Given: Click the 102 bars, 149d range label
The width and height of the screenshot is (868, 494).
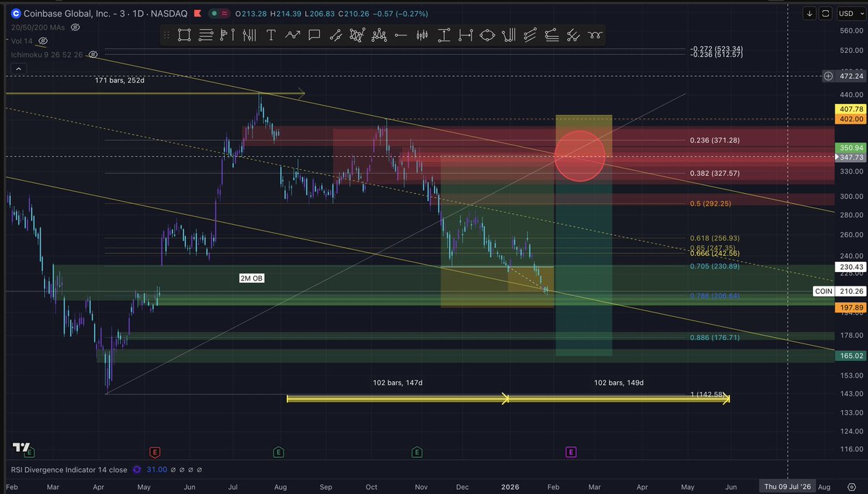Looking at the screenshot, I should click(x=618, y=383).
